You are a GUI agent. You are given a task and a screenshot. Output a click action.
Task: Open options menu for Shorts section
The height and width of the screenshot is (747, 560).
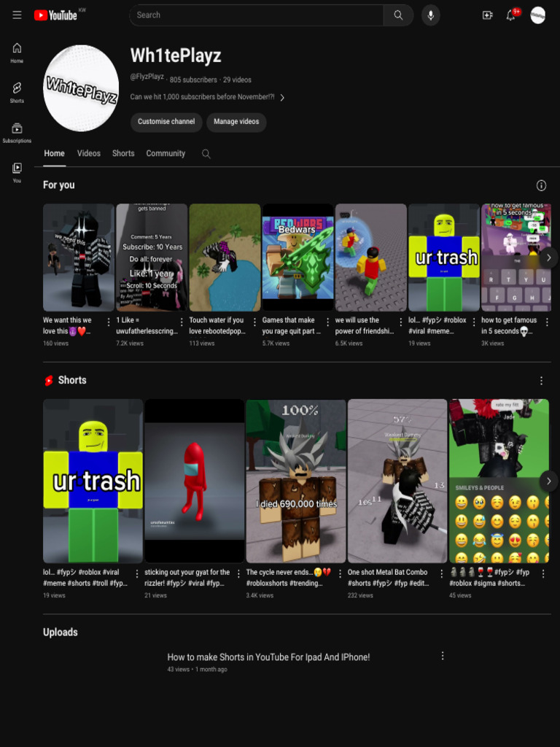click(541, 381)
